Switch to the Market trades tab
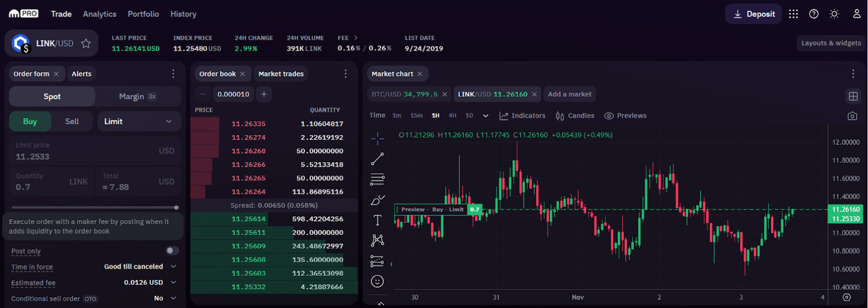The image size is (868, 308). pyautogui.click(x=281, y=74)
